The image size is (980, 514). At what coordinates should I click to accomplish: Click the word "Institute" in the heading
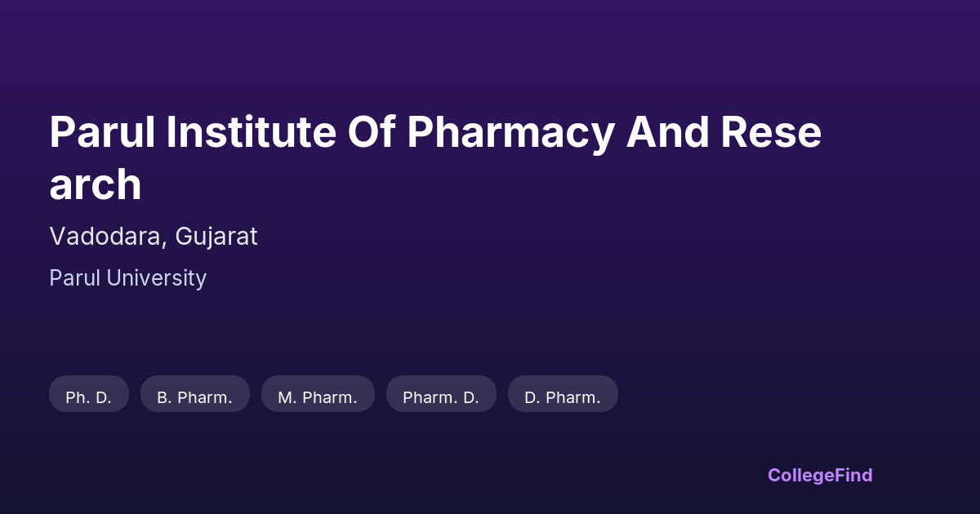point(252,133)
